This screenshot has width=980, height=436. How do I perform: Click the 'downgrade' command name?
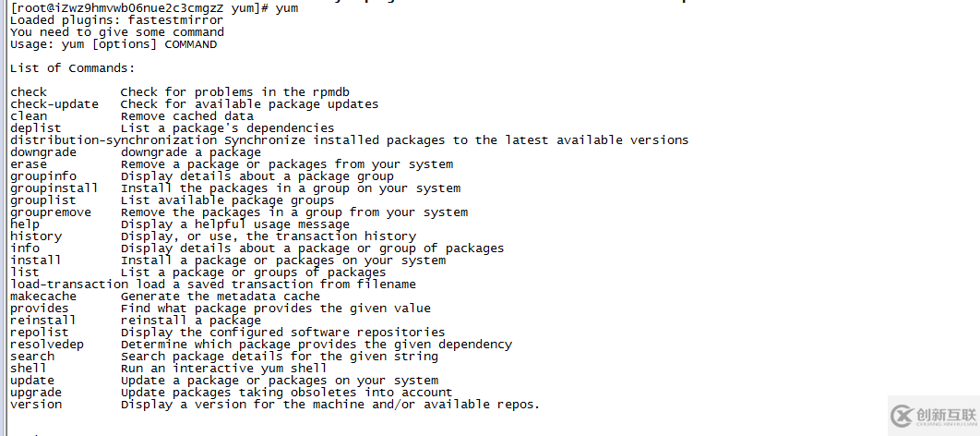pyautogui.click(x=43, y=152)
